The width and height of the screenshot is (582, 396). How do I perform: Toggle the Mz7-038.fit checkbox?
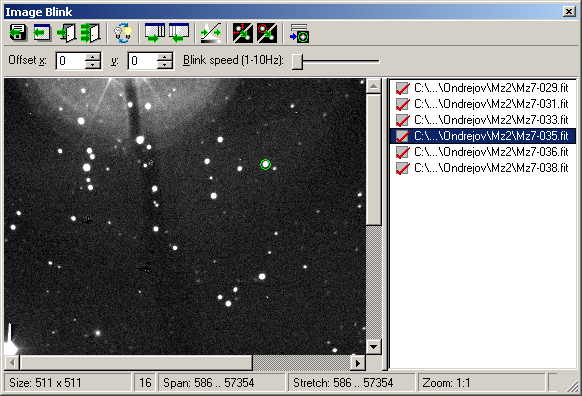pos(402,168)
